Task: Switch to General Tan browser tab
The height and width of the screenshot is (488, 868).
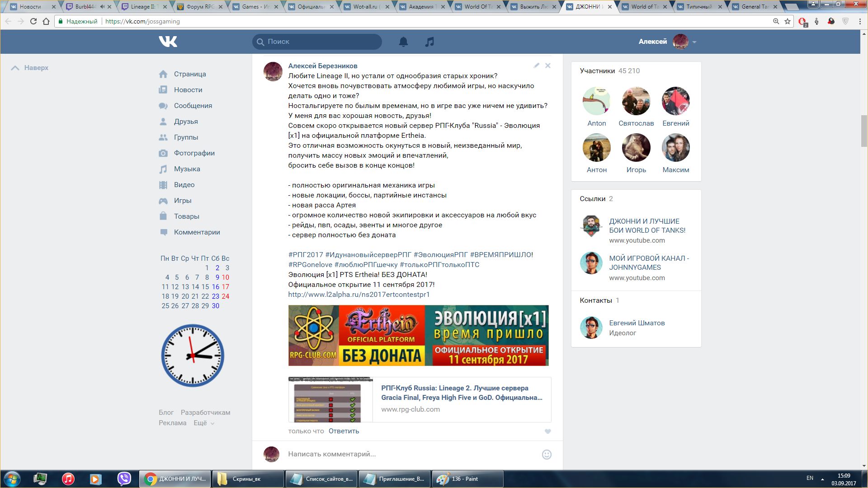Action: tap(755, 7)
